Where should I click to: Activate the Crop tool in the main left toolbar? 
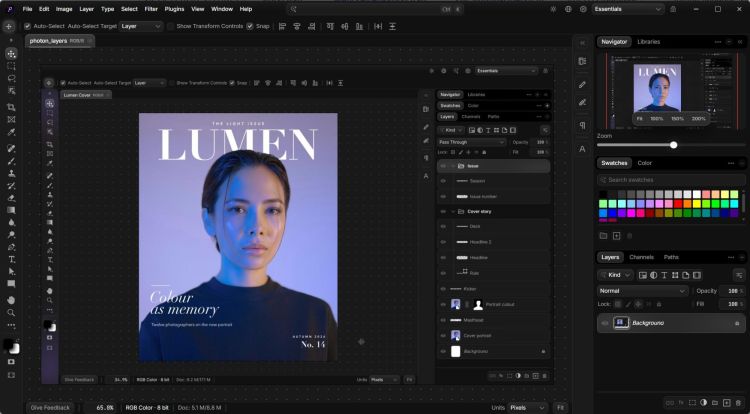pyautogui.click(x=11, y=107)
